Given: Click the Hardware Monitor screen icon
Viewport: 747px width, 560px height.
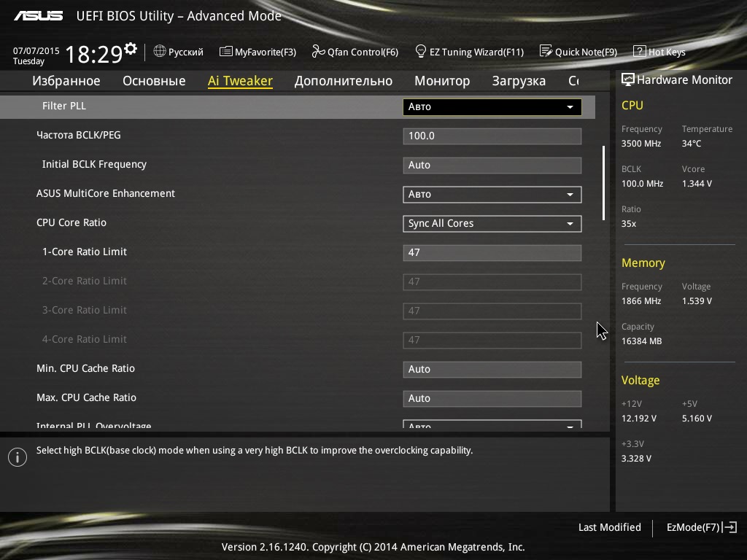Looking at the screenshot, I should (x=628, y=79).
